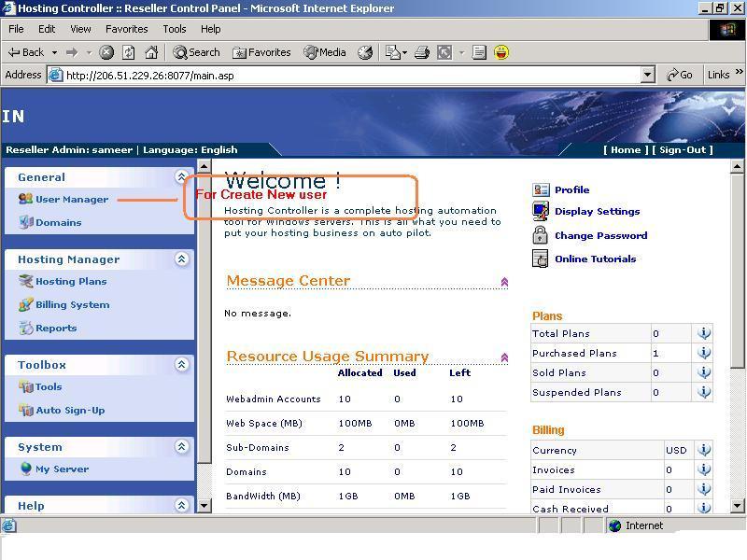This screenshot has width=747, height=560.
Task: Open the Tools menu
Action: click(175, 29)
